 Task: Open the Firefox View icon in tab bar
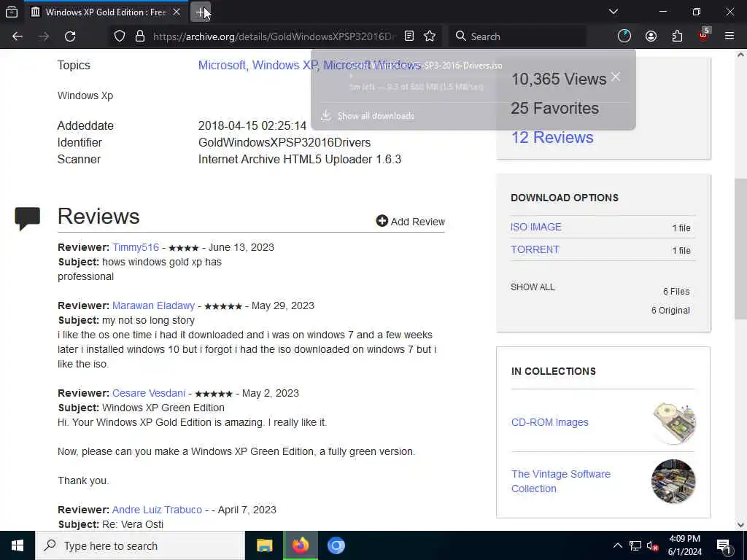coord(12,12)
